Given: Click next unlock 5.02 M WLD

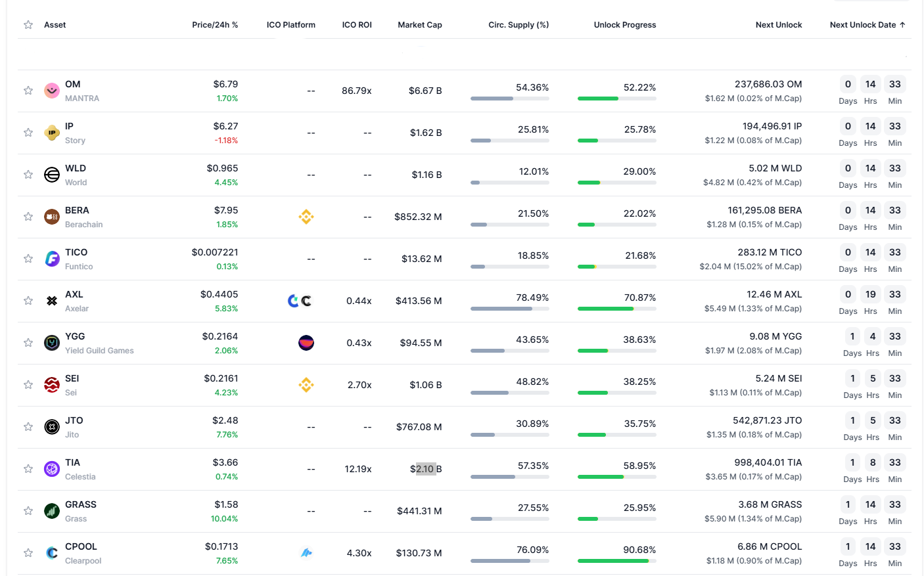Looking at the screenshot, I should [775, 168].
